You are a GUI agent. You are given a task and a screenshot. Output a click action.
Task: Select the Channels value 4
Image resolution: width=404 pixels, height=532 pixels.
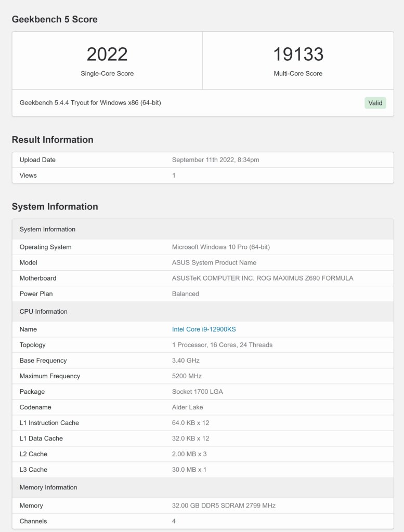pyautogui.click(x=174, y=521)
